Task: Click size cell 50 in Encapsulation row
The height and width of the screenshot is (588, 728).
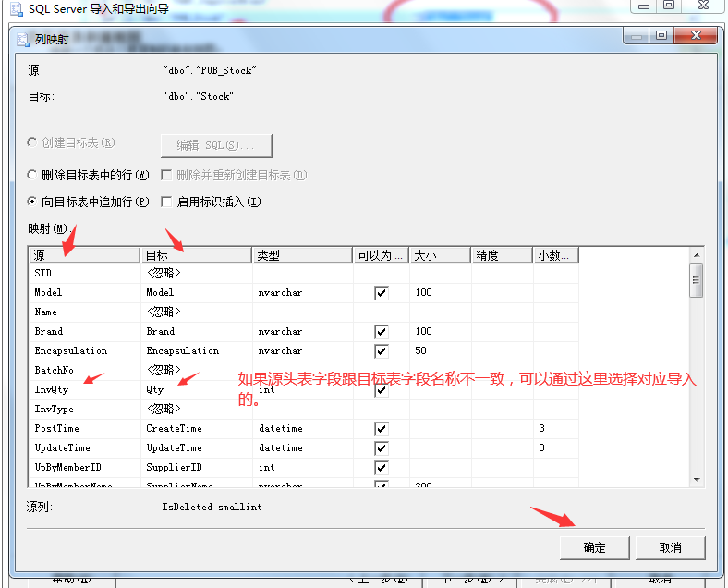Action: point(440,350)
